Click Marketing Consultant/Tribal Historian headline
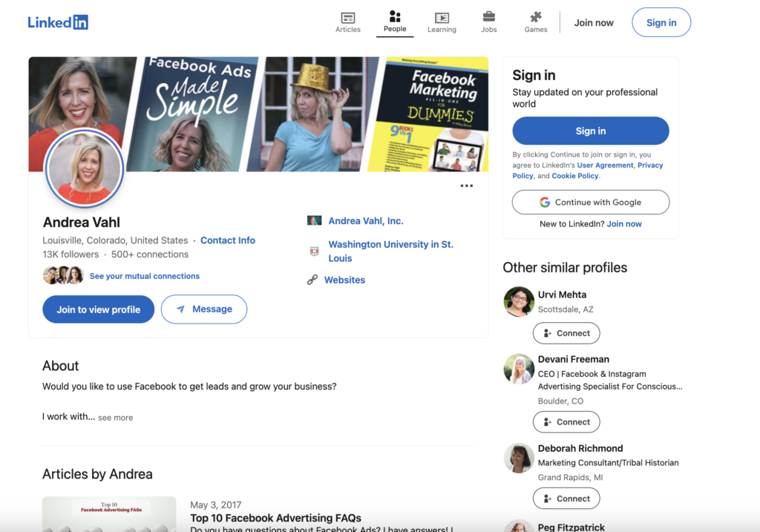Image resolution: width=760 pixels, height=532 pixels. point(608,463)
